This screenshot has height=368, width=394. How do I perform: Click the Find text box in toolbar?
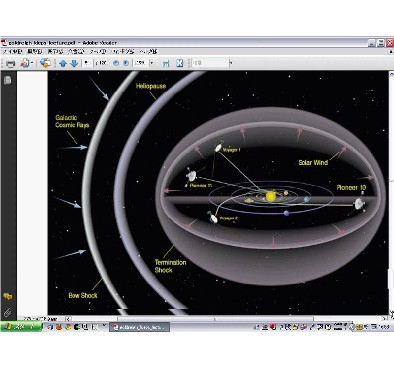coord(210,63)
